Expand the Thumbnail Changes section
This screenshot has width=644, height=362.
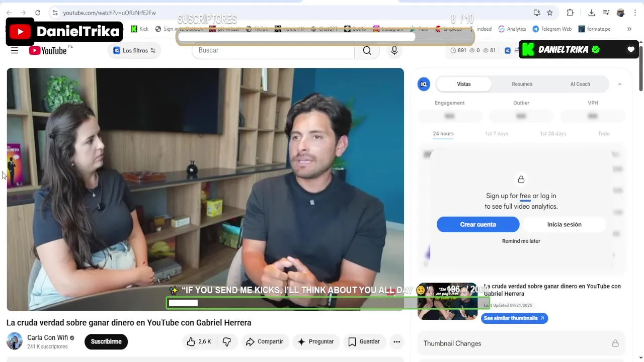coord(521,343)
